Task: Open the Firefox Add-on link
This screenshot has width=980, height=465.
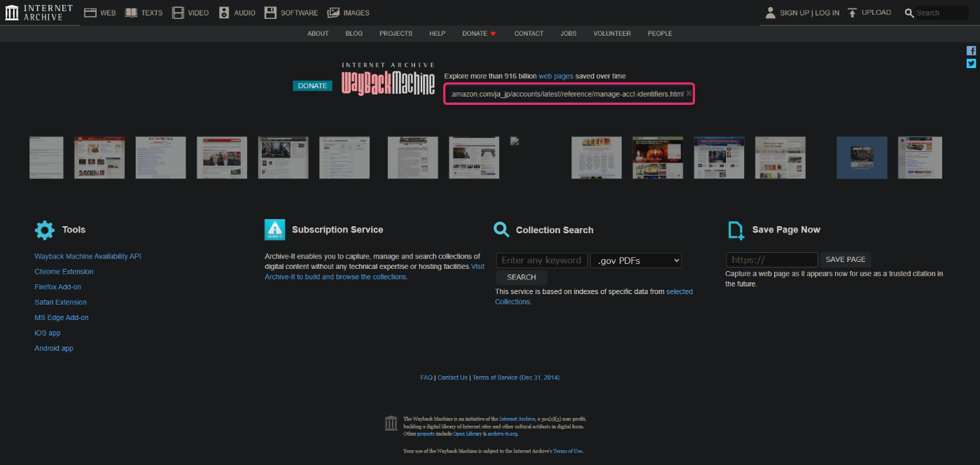Action: click(58, 287)
